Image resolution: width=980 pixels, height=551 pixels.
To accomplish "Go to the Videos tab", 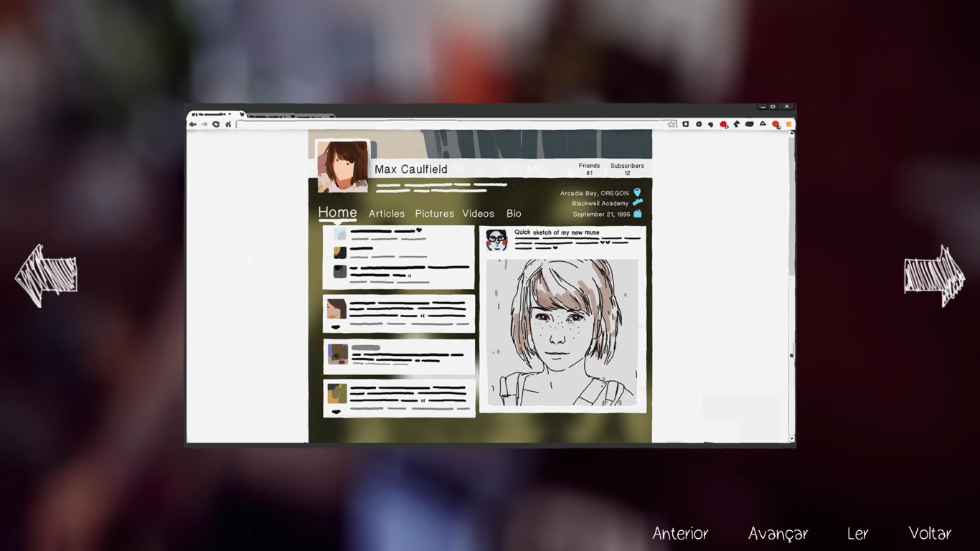I will [478, 213].
